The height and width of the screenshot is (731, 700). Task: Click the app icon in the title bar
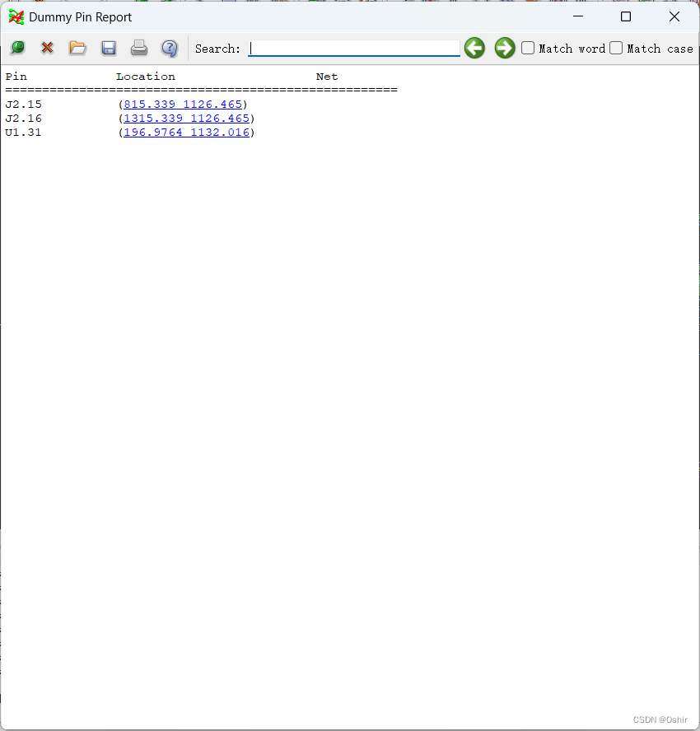coord(16,16)
